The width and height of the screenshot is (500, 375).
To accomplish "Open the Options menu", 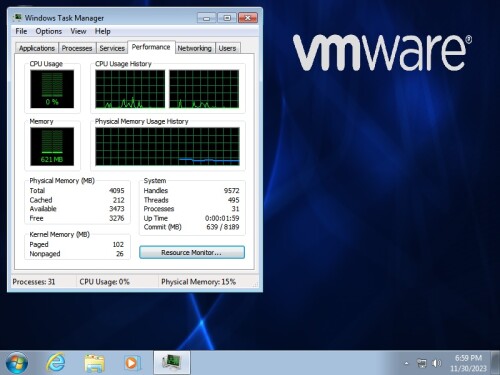I will [49, 31].
